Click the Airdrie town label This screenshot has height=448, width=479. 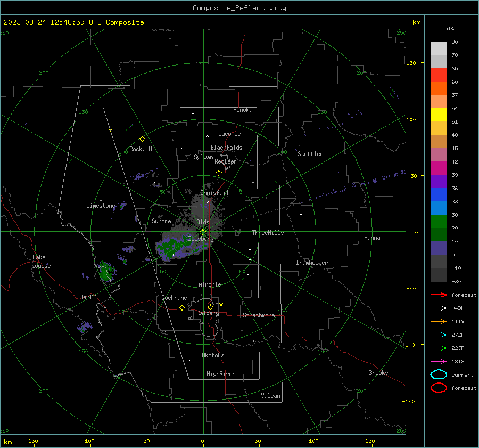(x=210, y=284)
